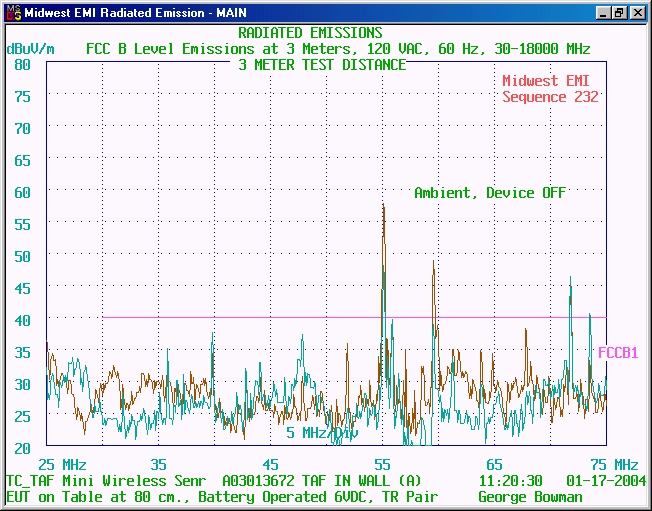Select the 75 MHz stop frequency label
Viewport: 652px width, 511px height.
click(x=613, y=465)
